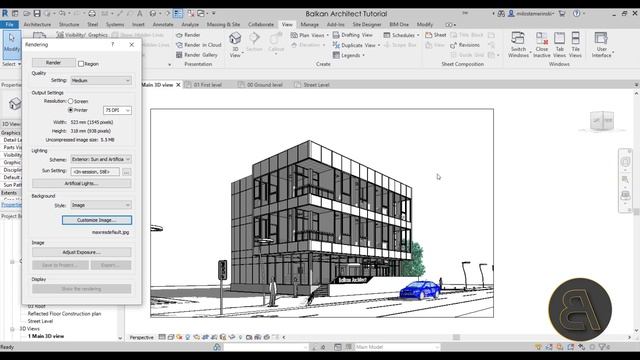640x360 pixels.
Task: Open the Background Style dropdown showing Image
Action: tap(101, 205)
